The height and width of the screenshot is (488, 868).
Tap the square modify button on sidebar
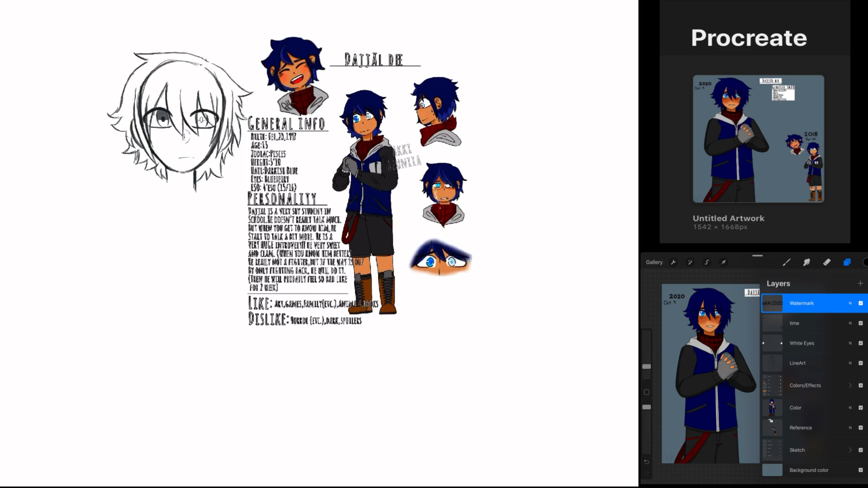646,392
